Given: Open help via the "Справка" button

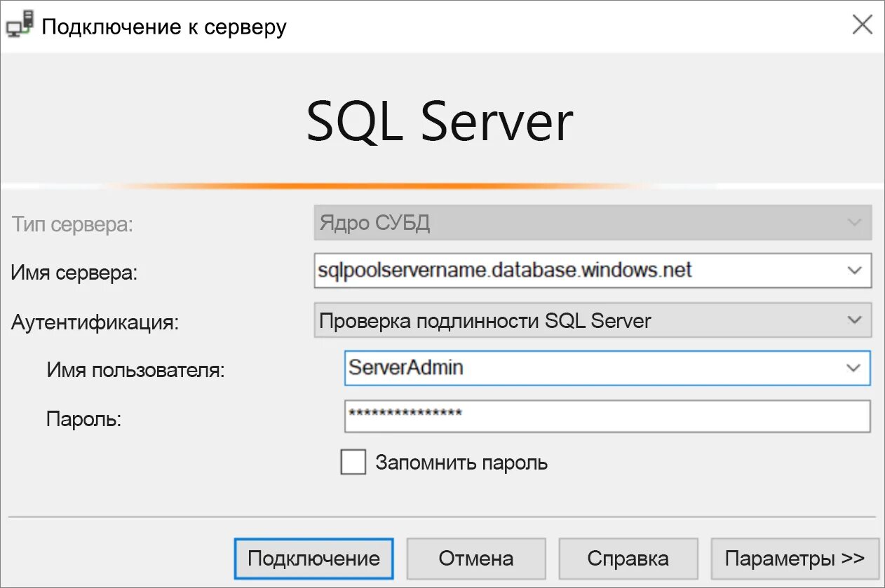Looking at the screenshot, I should coord(628,559).
